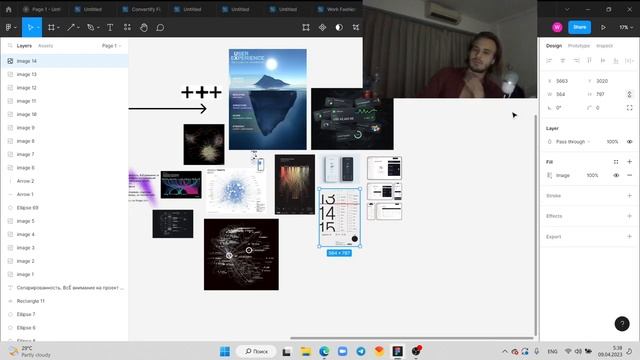The image size is (640, 360).
Task: Select the iceberg User Experience image
Action: (x=267, y=99)
